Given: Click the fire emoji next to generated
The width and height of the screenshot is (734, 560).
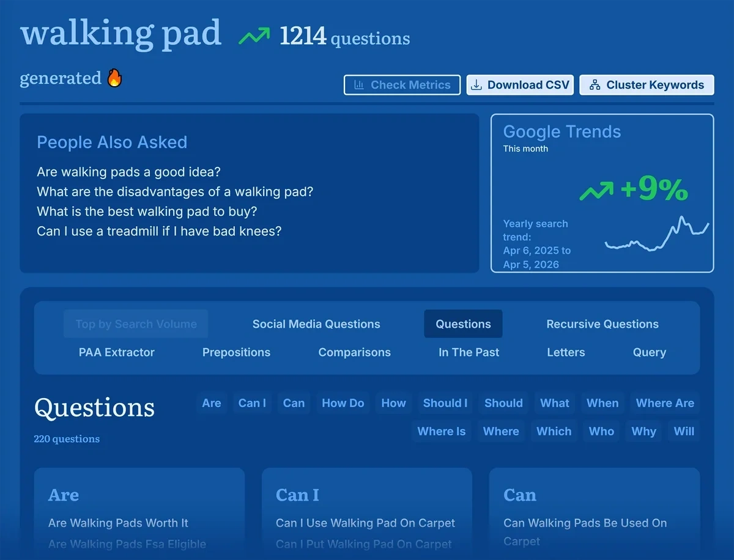Looking at the screenshot, I should (114, 78).
